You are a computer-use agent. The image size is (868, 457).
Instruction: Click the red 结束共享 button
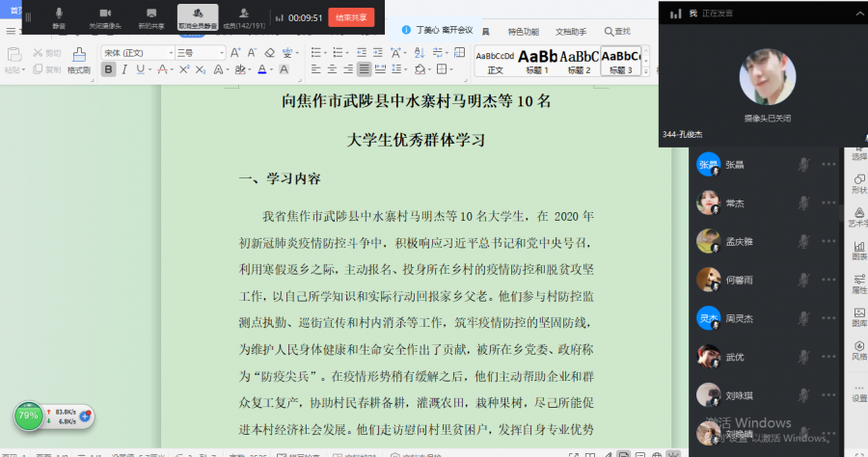click(351, 17)
